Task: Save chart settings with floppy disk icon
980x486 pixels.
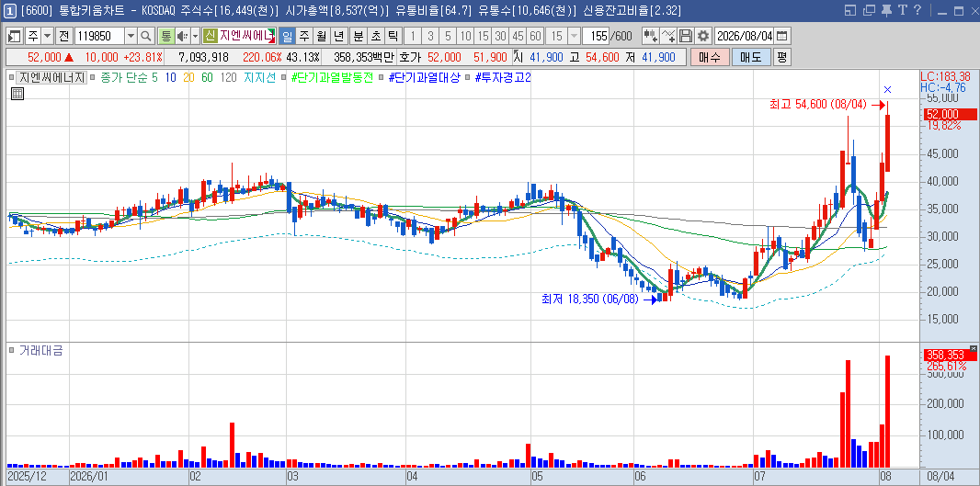Action: 686,36
